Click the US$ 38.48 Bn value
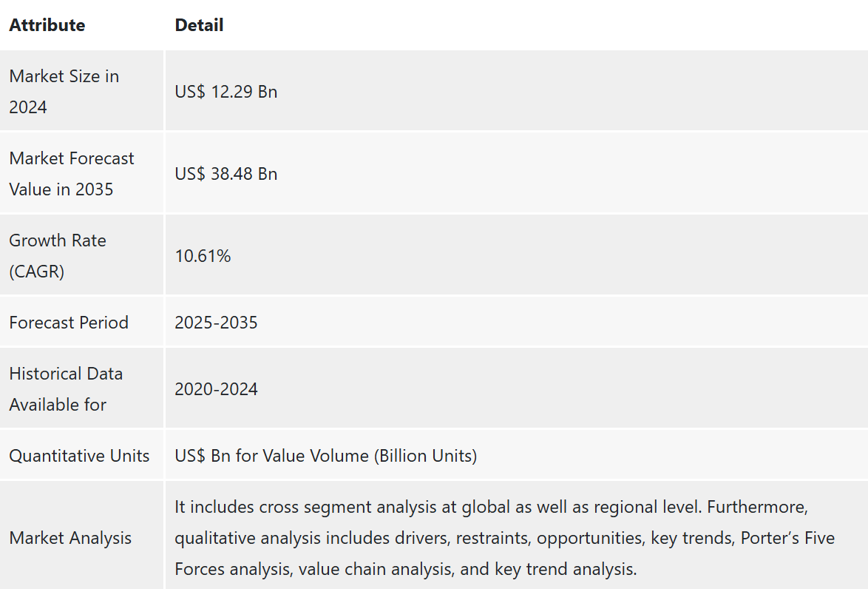Viewport: 868px width, 589px height. tap(226, 173)
